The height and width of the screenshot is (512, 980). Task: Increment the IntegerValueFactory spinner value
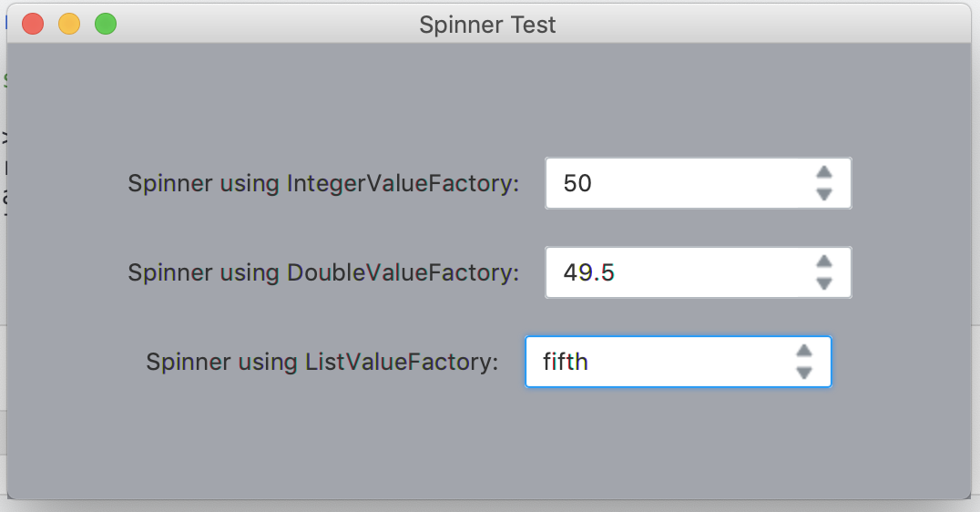pyautogui.click(x=824, y=171)
